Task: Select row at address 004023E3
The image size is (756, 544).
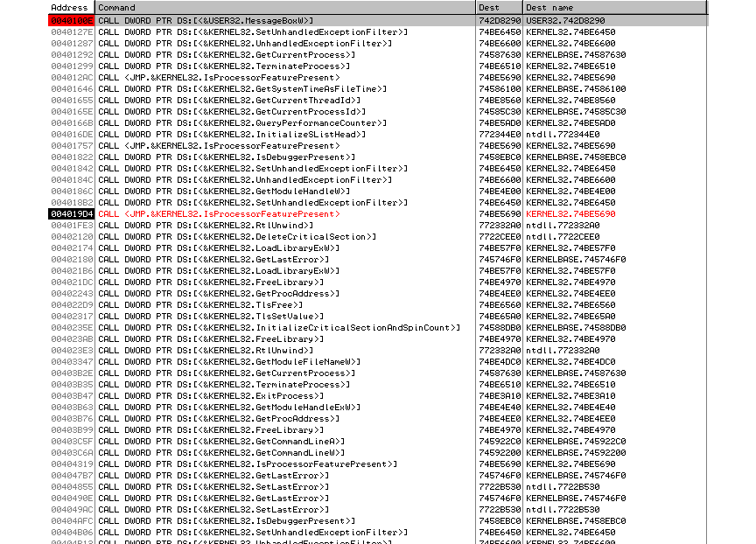Action: pyautogui.click(x=377, y=351)
